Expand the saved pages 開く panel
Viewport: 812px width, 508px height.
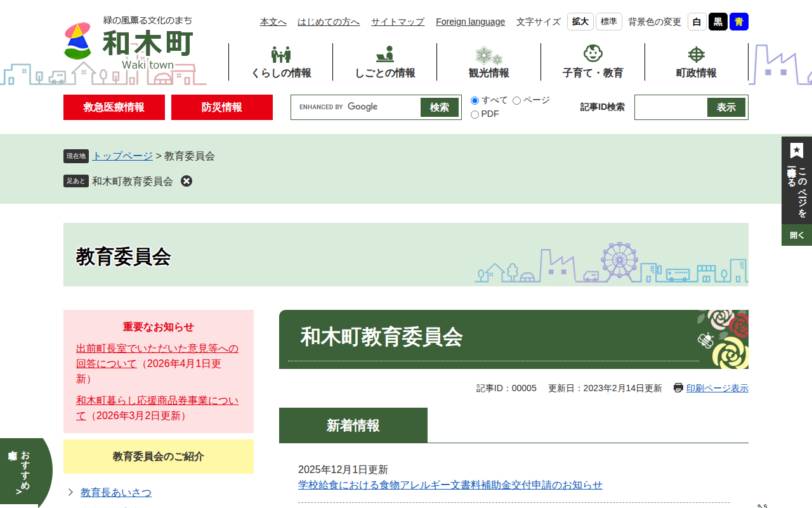(x=797, y=235)
